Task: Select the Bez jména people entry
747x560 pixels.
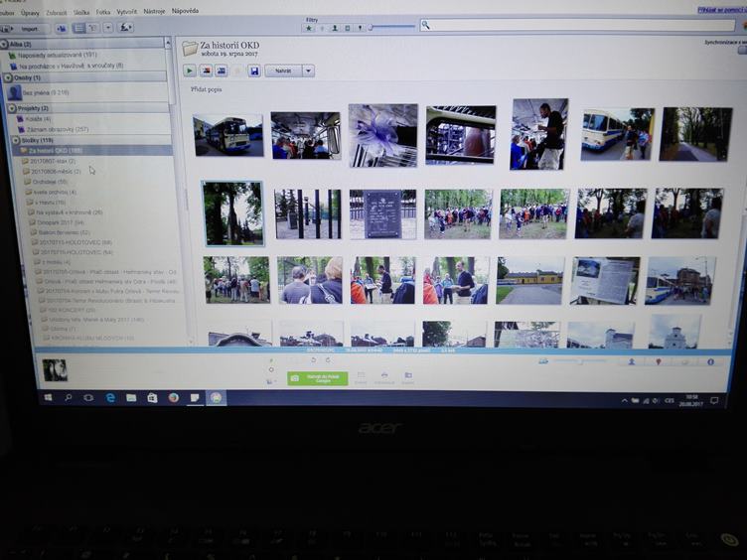Action: tap(38, 93)
